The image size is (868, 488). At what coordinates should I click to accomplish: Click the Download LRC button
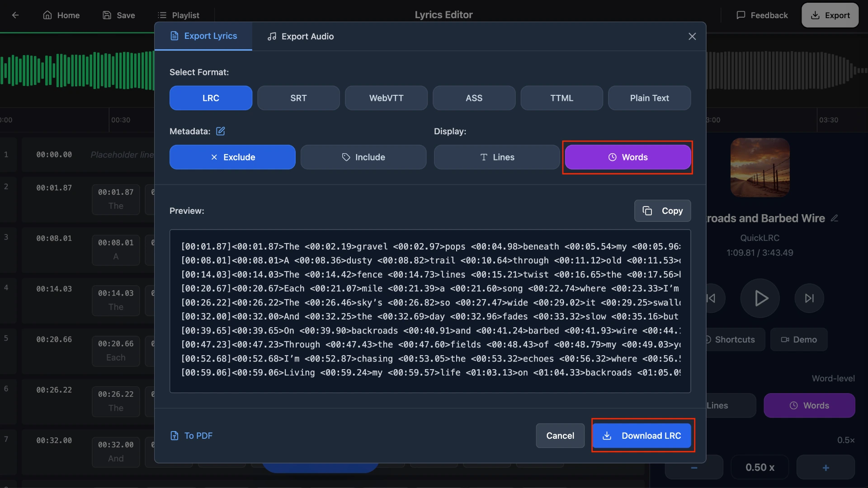pos(642,436)
